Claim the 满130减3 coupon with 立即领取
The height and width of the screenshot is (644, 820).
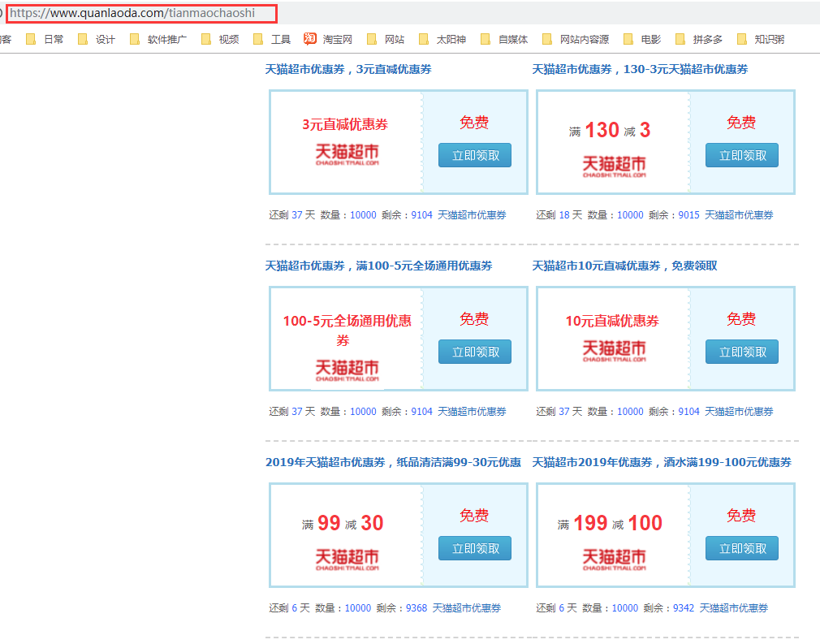[742, 155]
